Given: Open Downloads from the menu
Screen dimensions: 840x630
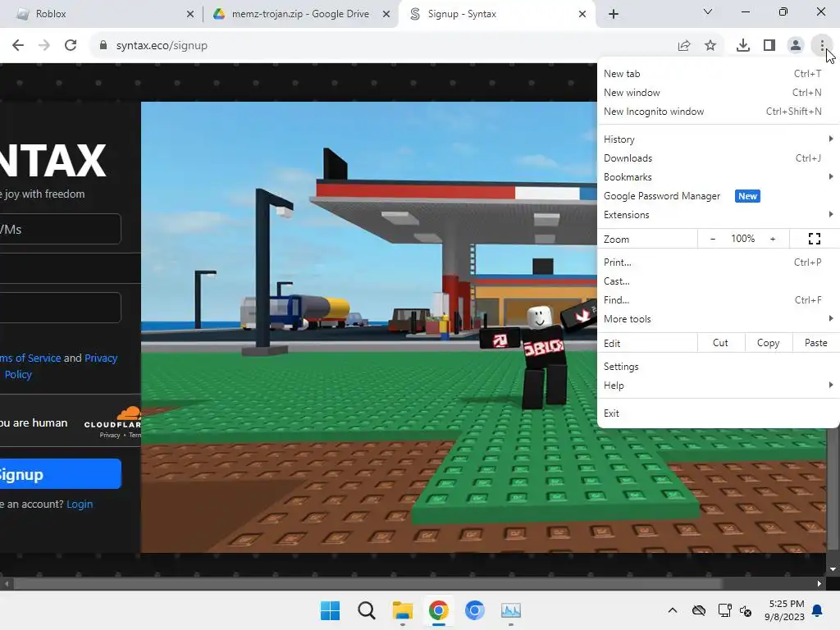Looking at the screenshot, I should (x=718, y=158).
